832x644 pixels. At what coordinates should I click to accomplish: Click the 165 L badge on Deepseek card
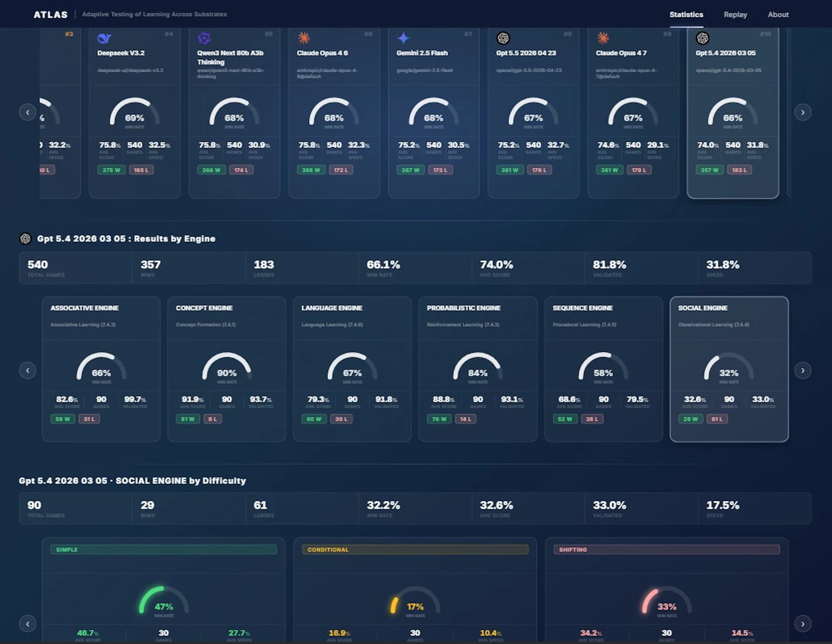click(141, 170)
